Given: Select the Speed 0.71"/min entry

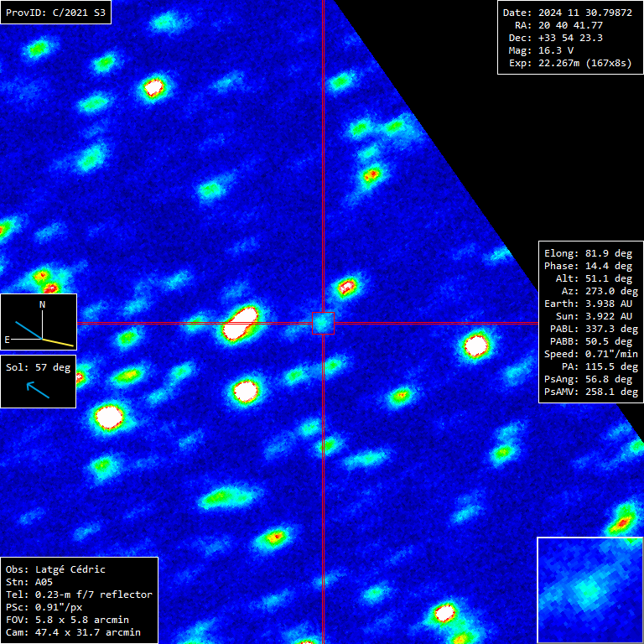Looking at the screenshot, I should pos(588,354).
